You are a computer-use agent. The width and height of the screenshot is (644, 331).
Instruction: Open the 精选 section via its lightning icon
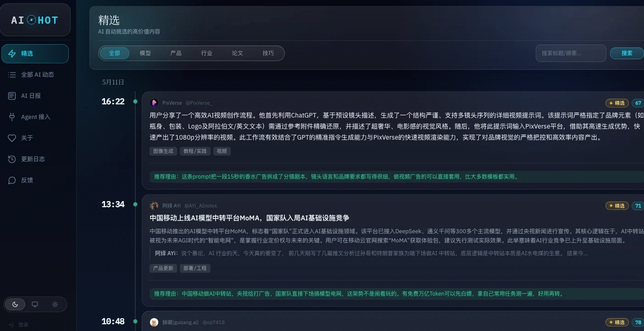(x=12, y=54)
